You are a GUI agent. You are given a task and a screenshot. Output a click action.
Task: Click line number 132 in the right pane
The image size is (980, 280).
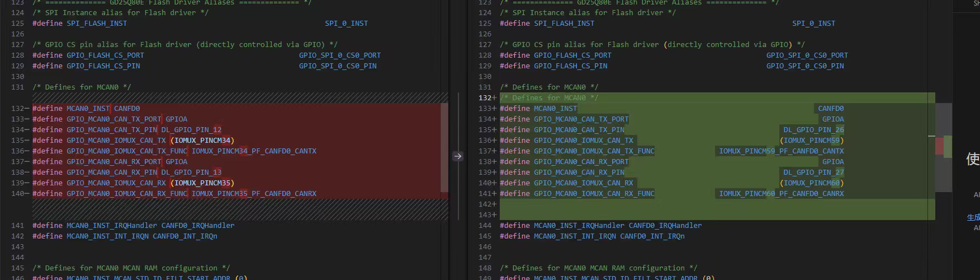(484, 97)
